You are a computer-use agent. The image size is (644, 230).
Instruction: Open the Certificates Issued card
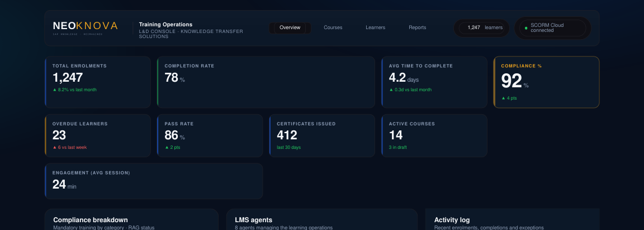point(322,136)
